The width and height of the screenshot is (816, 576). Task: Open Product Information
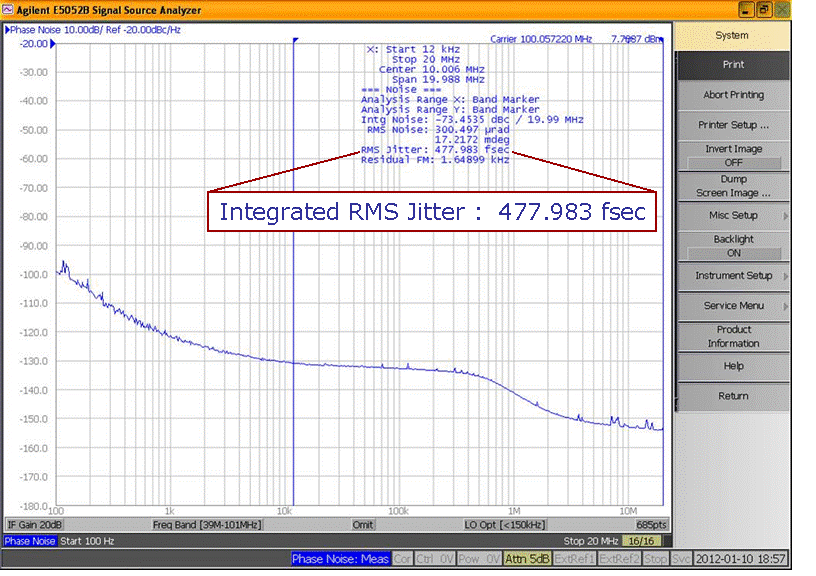pyautogui.click(x=732, y=336)
